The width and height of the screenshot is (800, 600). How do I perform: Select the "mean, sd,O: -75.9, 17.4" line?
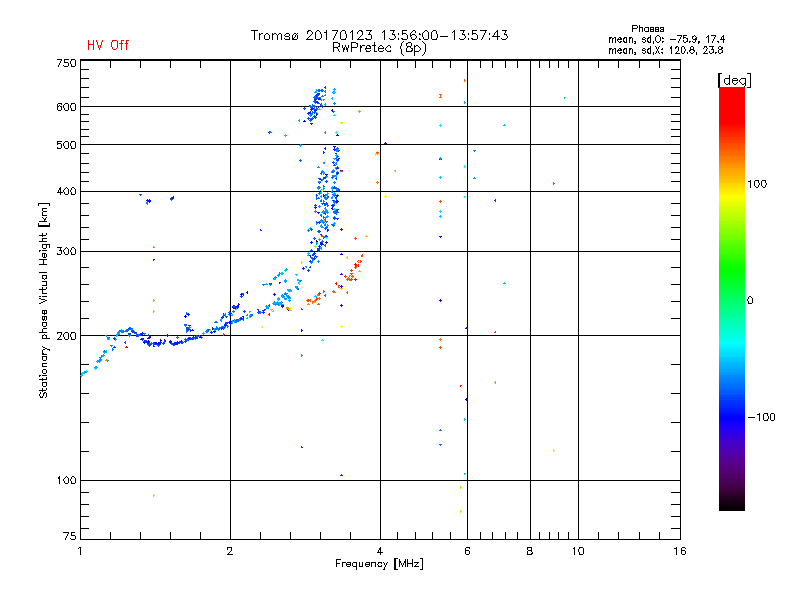[x=666, y=39]
